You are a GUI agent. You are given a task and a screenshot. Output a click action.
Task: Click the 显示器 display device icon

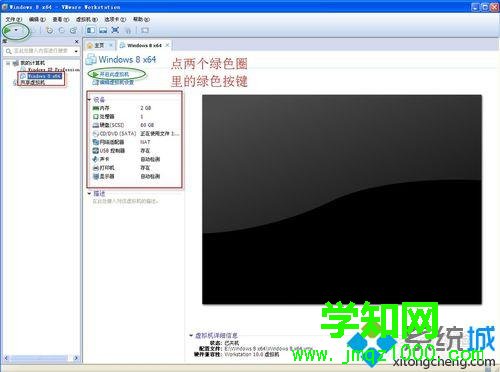96,176
